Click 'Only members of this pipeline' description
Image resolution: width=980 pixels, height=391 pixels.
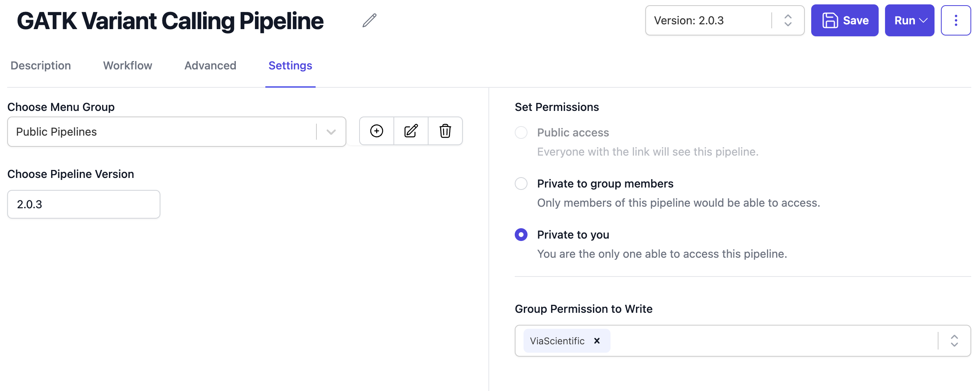(x=678, y=203)
